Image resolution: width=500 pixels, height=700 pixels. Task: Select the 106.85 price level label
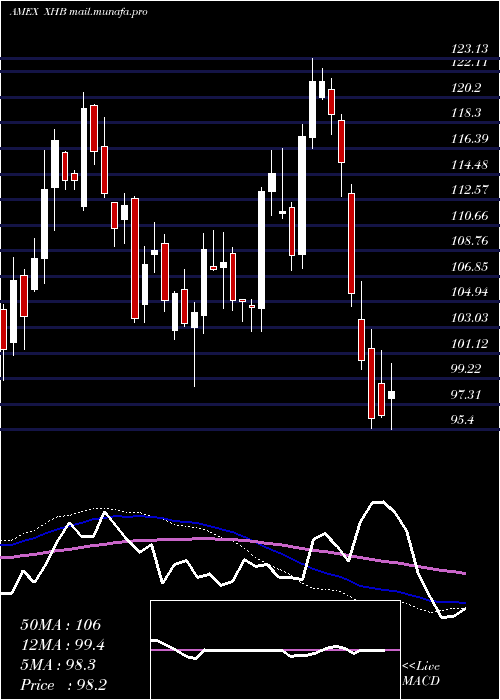click(470, 267)
